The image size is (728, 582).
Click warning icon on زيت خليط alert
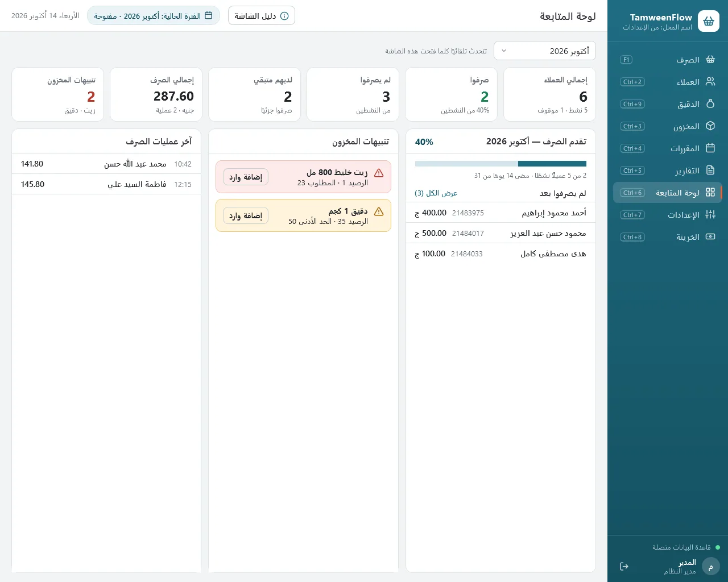tap(379, 173)
